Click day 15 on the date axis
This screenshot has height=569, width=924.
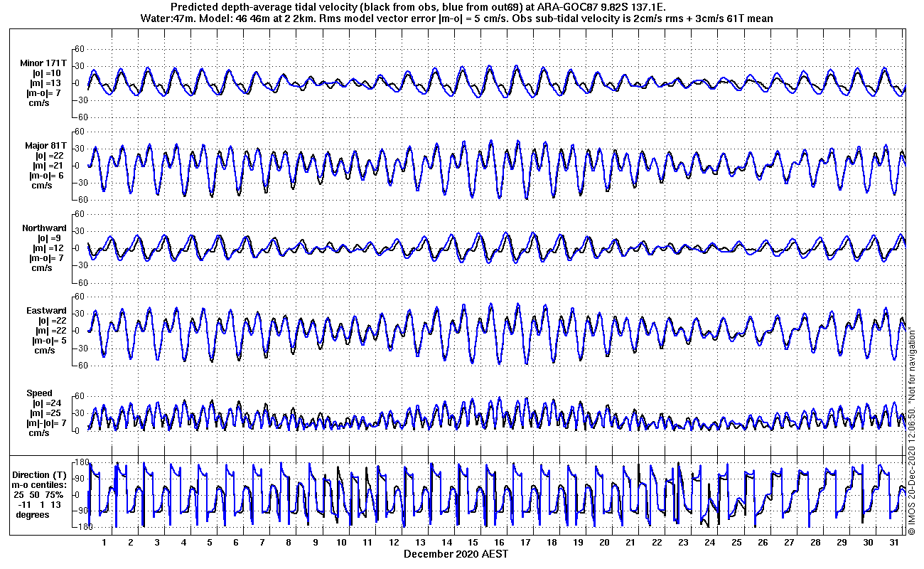(x=473, y=542)
